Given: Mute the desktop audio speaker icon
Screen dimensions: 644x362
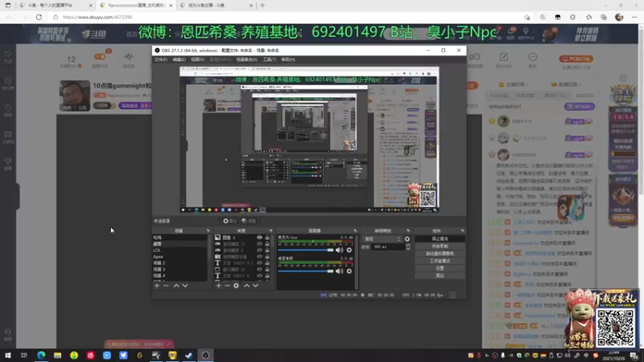Looking at the screenshot, I should pyautogui.click(x=339, y=271).
